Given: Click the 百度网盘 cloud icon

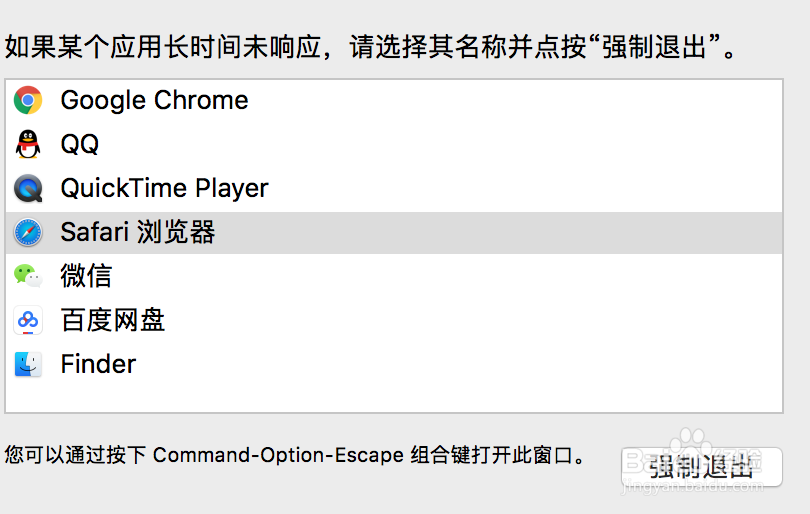Looking at the screenshot, I should pos(28,320).
